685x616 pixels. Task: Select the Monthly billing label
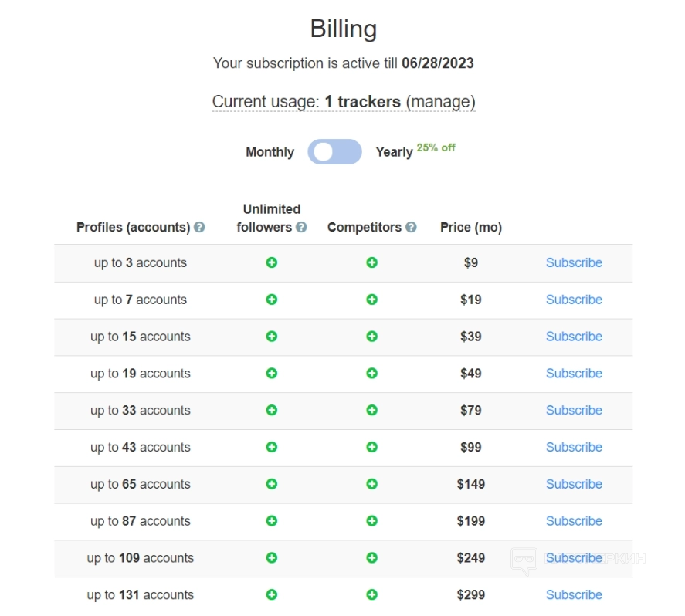(x=270, y=152)
